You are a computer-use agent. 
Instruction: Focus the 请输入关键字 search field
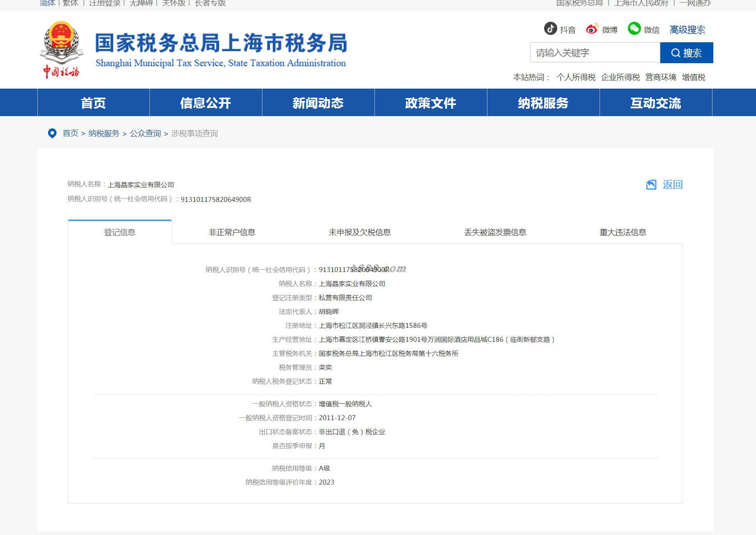[595, 53]
